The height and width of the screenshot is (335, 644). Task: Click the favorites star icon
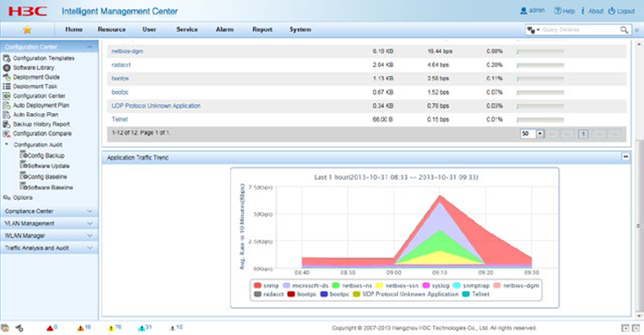27,30
